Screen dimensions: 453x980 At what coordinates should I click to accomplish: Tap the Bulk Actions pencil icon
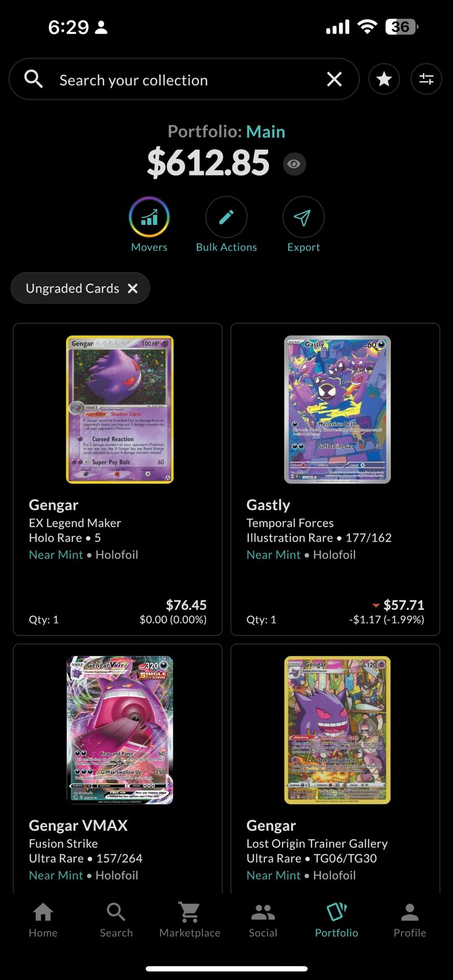(x=226, y=217)
